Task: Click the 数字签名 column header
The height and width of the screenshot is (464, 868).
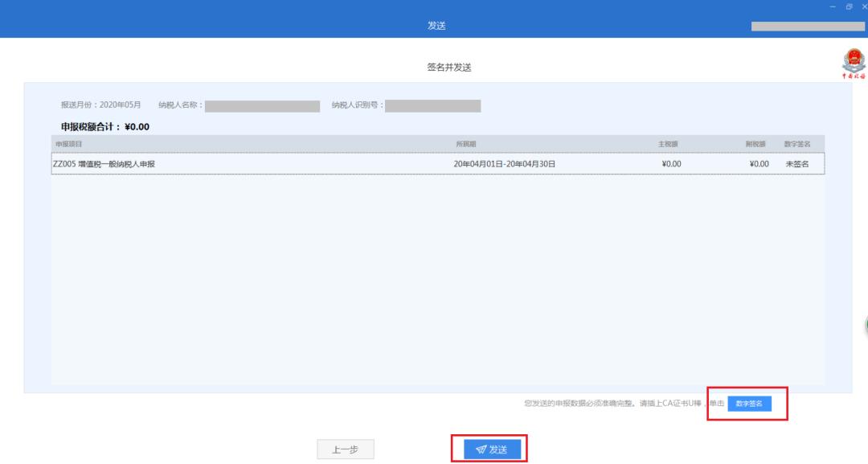Action: (797, 144)
